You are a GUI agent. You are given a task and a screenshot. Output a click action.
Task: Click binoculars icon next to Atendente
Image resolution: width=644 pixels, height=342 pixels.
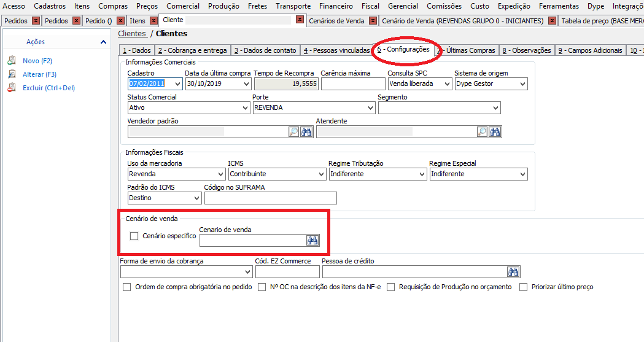pos(495,132)
